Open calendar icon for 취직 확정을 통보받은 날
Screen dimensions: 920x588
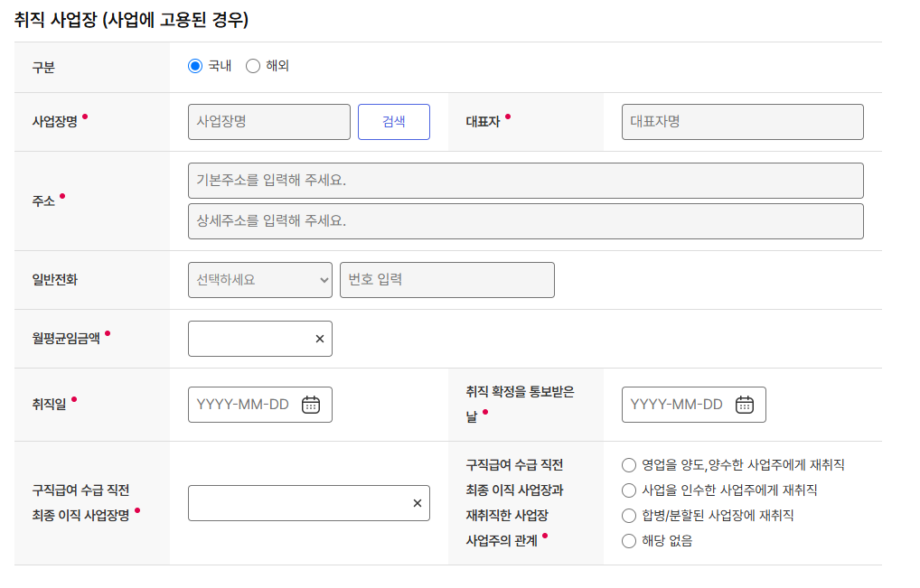click(745, 405)
